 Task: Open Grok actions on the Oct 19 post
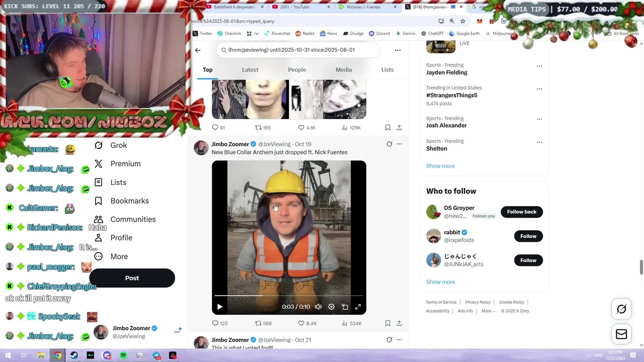click(389, 144)
